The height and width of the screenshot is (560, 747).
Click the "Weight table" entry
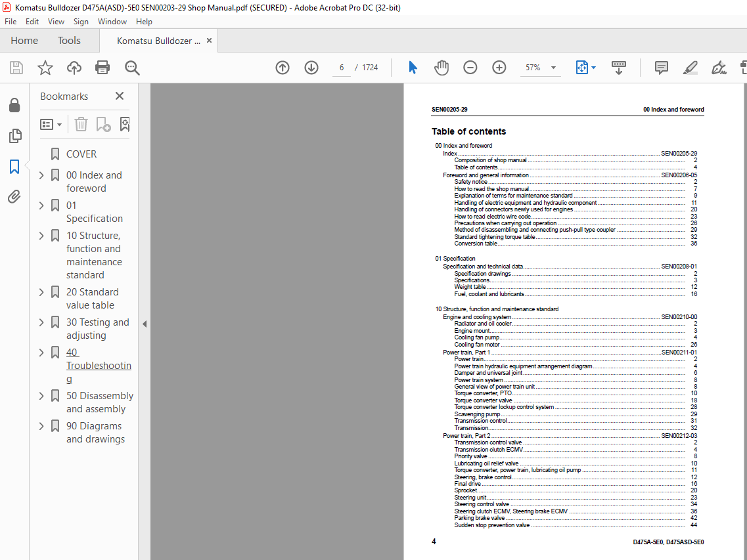pyautogui.click(x=470, y=287)
